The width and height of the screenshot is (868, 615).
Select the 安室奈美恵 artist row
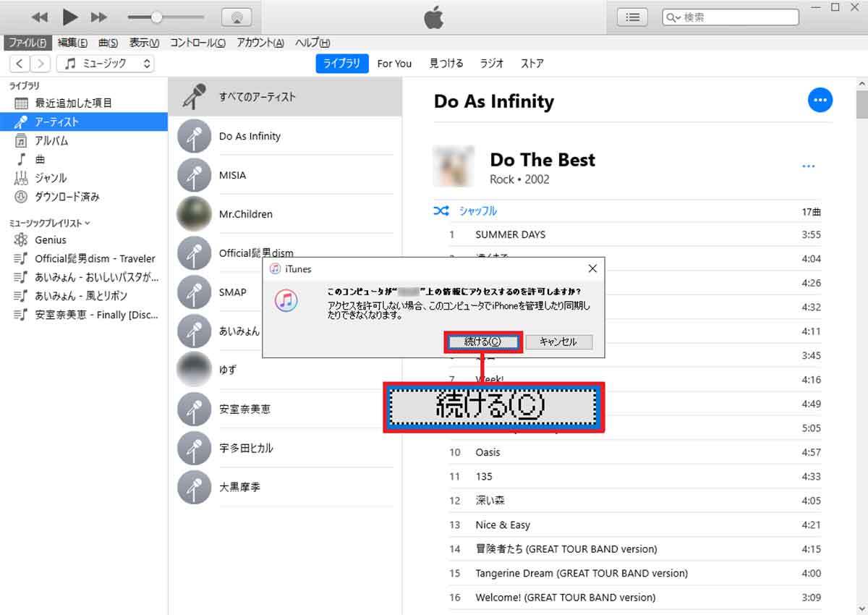point(285,410)
